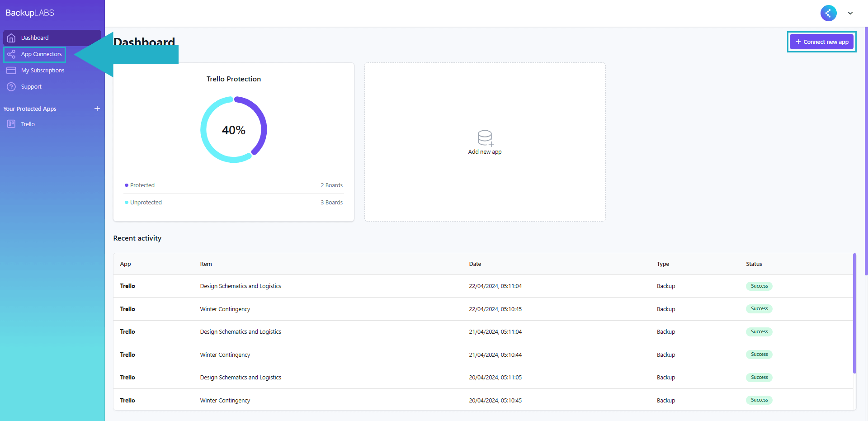Click Success badge for 22/04/2024, 05:10:45 row
Viewport: 868px width, 421px height.
(x=759, y=309)
